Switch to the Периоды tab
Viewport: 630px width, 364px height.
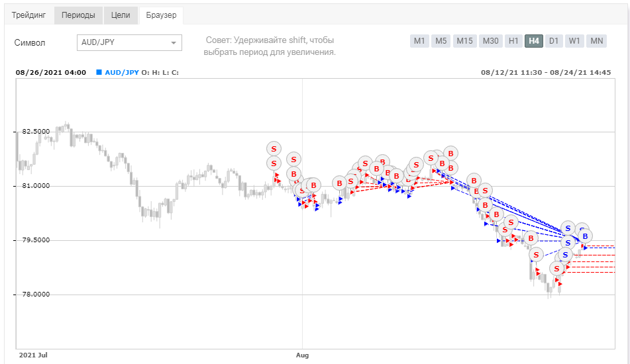coord(78,15)
